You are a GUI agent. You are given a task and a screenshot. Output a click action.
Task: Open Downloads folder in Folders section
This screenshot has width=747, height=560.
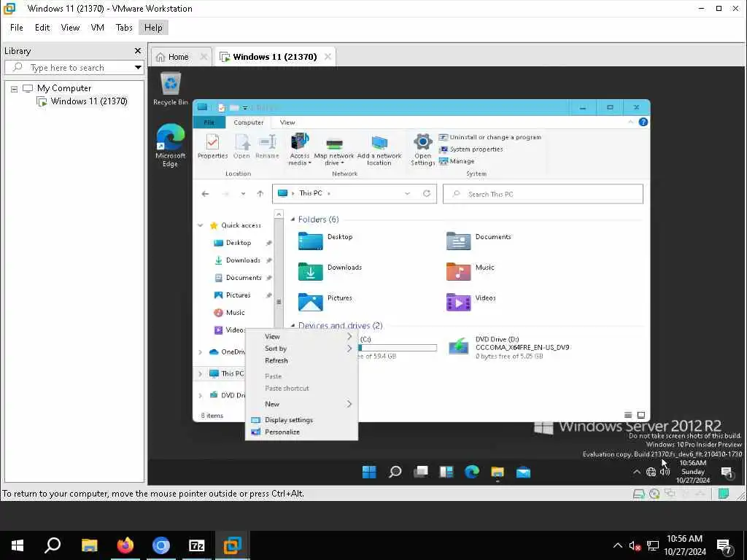coord(330,271)
